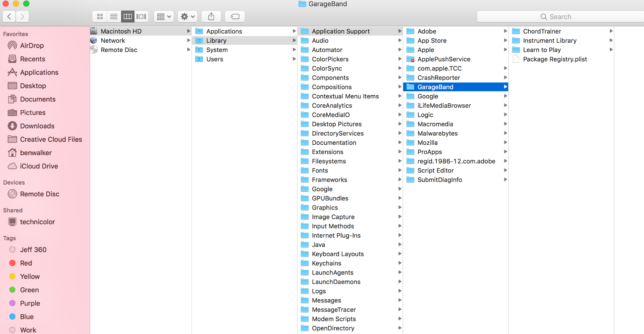Click the Edit Tags toolbar button
Screen dimensions: 644x334
coord(235,16)
